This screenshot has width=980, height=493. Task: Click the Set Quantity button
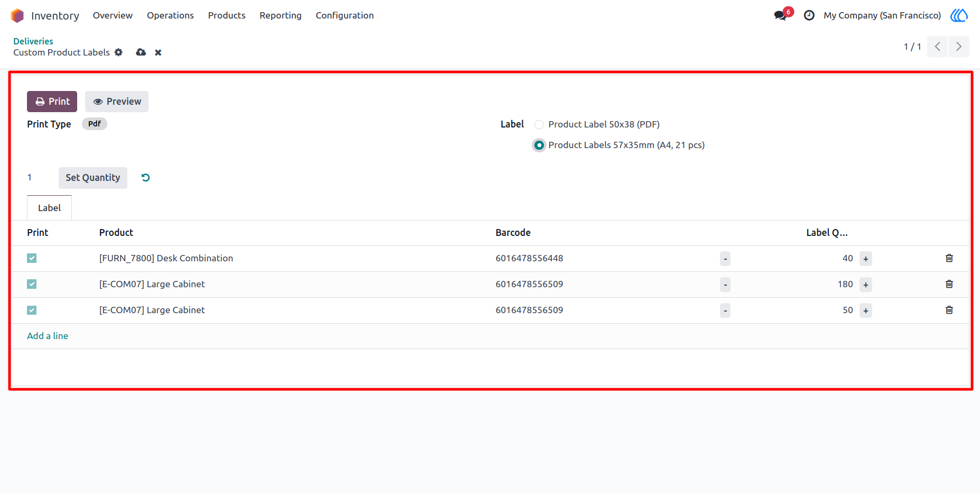[93, 178]
